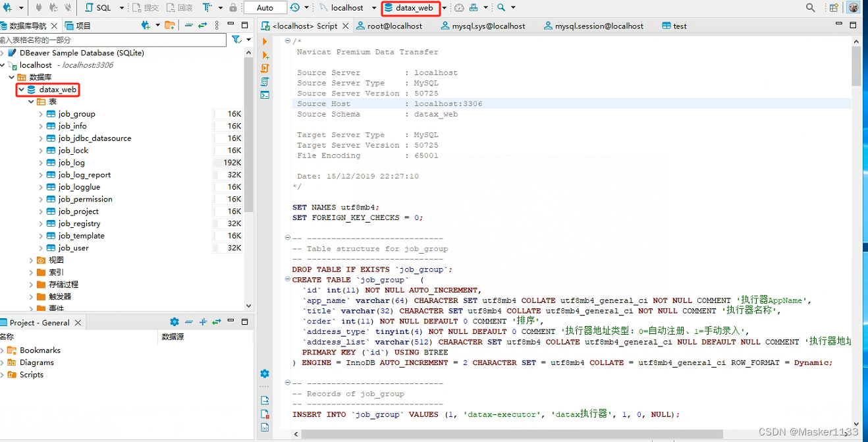Close the 数据库导航 tab

[55, 26]
